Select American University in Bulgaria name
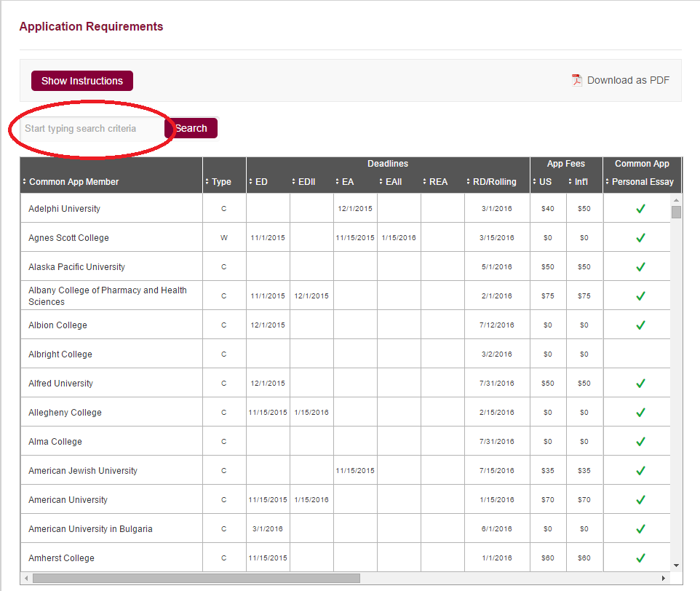The image size is (700, 591). pyautogui.click(x=90, y=529)
